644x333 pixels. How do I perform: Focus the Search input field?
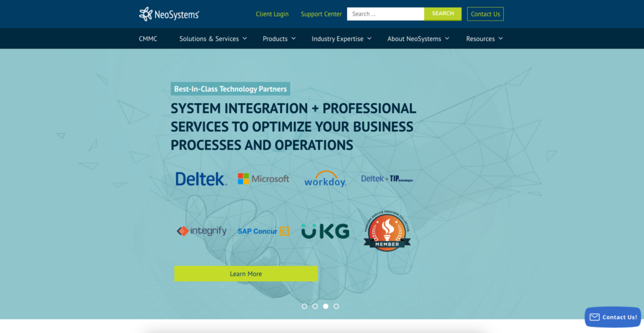pos(386,14)
